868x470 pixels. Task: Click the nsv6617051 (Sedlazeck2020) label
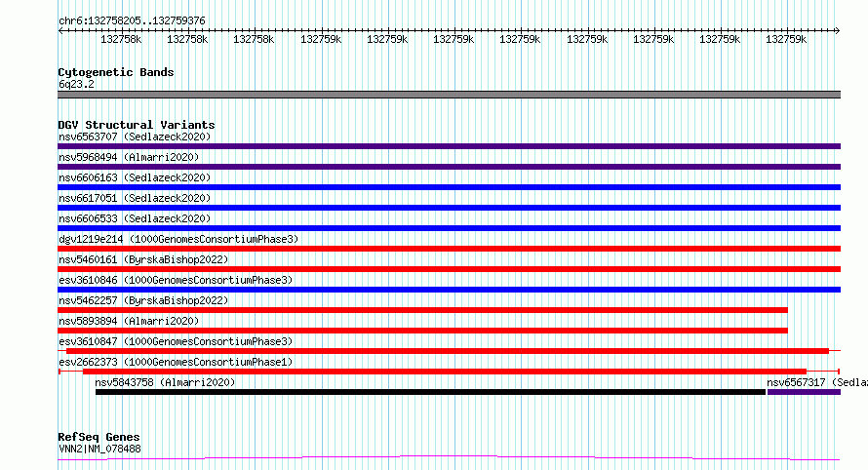tap(135, 198)
